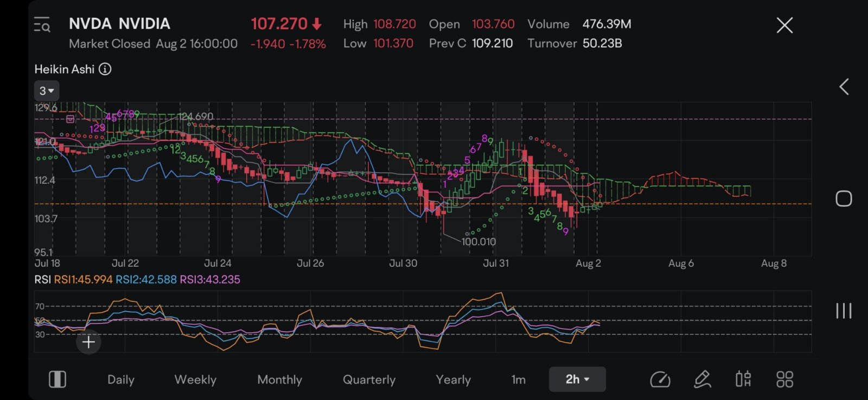Tap the Heikin Ashi chart label

65,69
